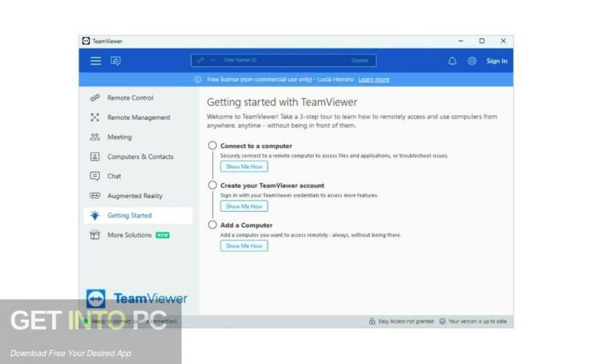Viewport: 599px width, 364px height.
Task: Click Sign In in the header
Action: click(497, 61)
